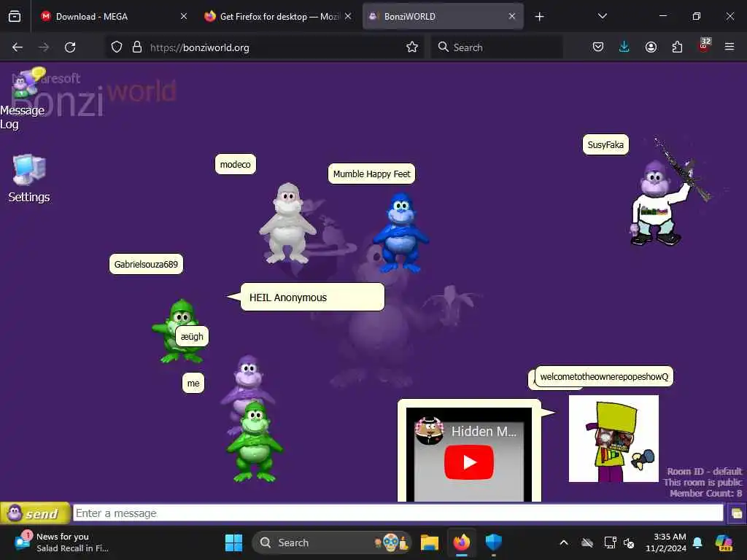Close the Download - MEGA tab

184,16
